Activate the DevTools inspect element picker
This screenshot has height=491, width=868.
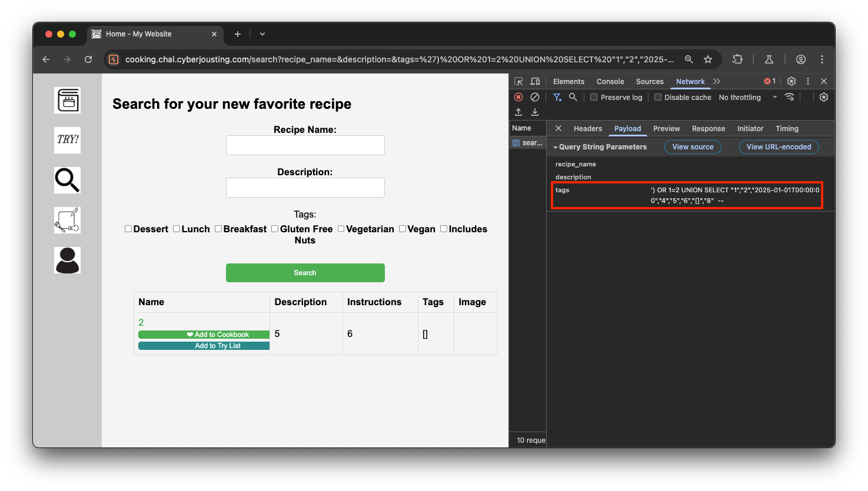pyautogui.click(x=518, y=81)
